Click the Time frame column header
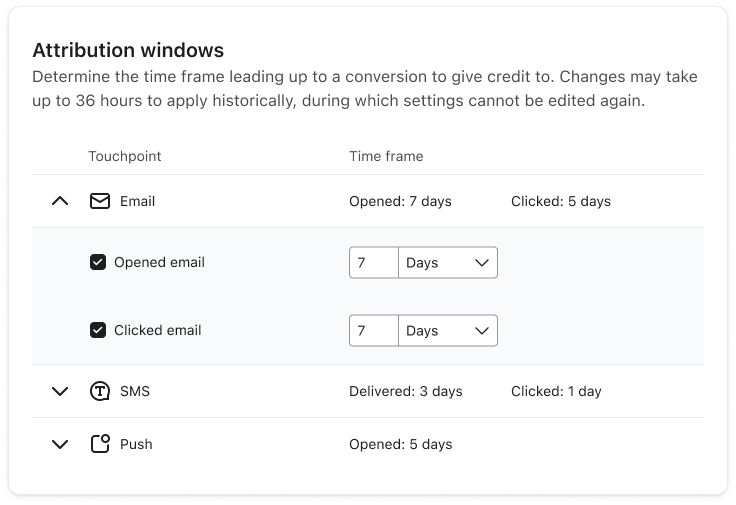The width and height of the screenshot is (736, 505). (x=386, y=156)
